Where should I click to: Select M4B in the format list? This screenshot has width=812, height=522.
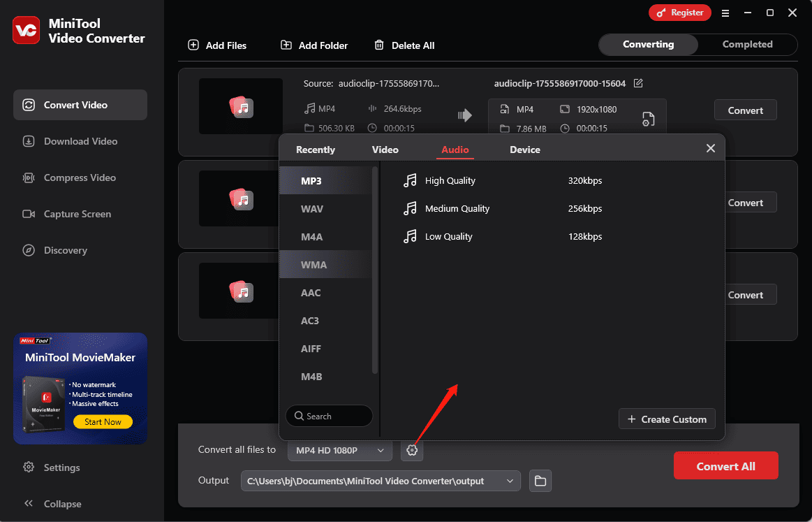(x=326, y=377)
